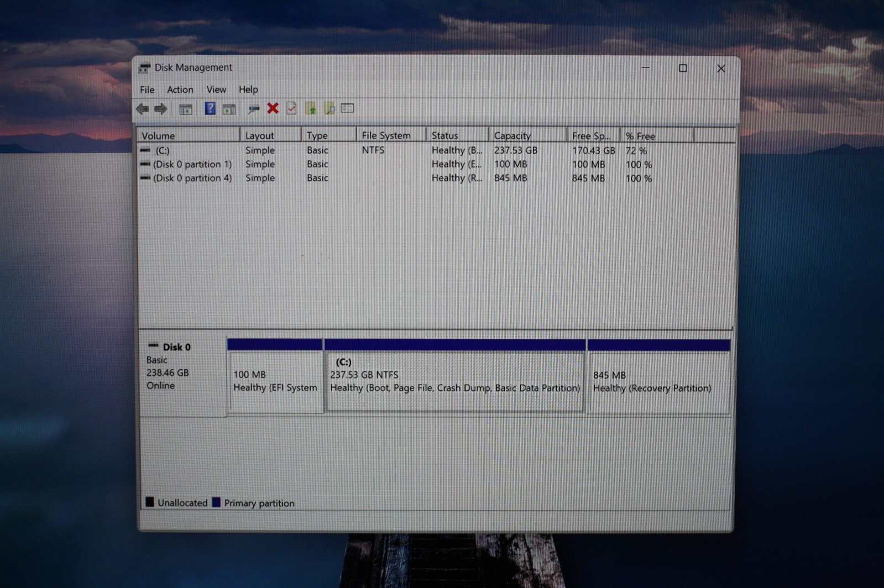Click the 237.53 GB capacity cell
The image size is (884, 588).
tap(516, 150)
